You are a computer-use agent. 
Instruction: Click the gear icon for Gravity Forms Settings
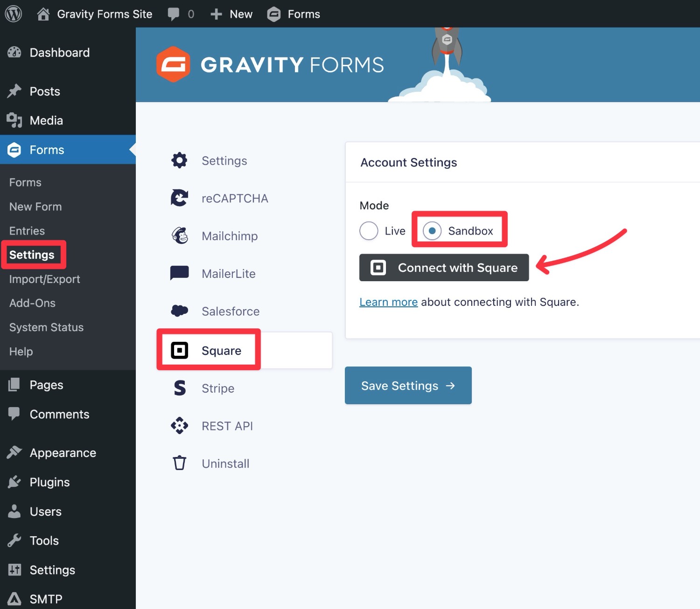(179, 160)
